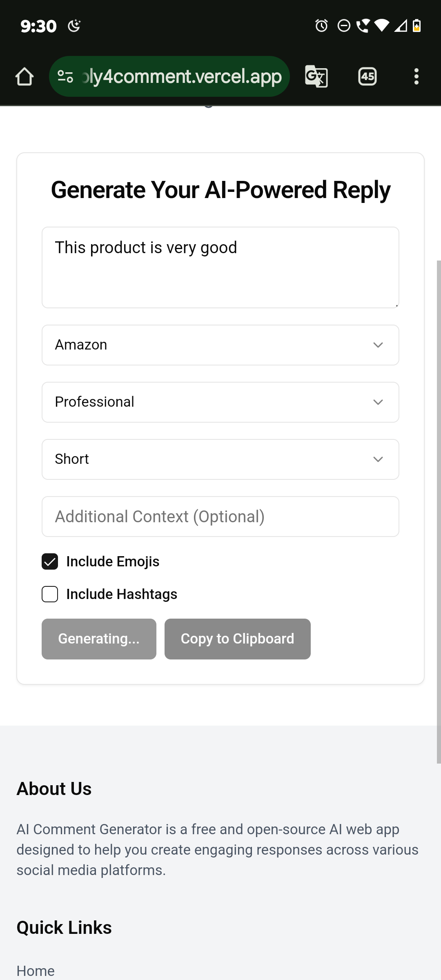Open the browser three-dot menu
Image resolution: width=441 pixels, height=980 pixels.
click(x=416, y=76)
